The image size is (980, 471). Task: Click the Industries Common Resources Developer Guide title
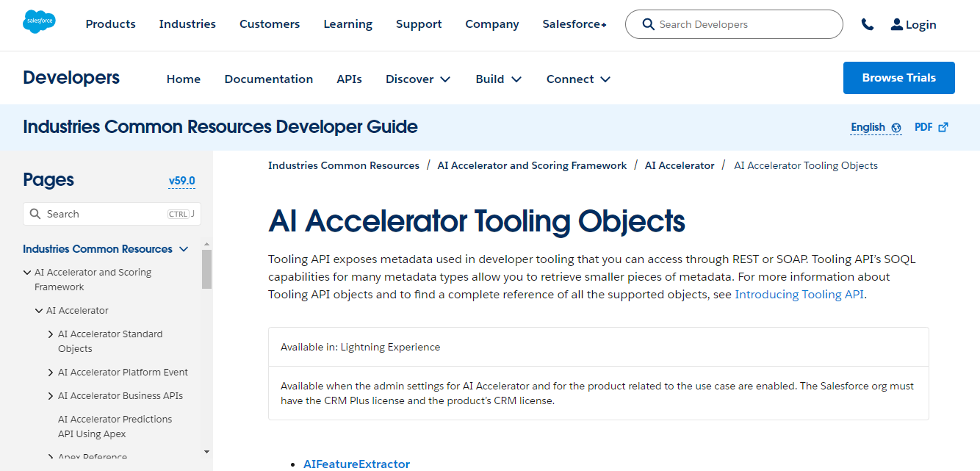(220, 127)
